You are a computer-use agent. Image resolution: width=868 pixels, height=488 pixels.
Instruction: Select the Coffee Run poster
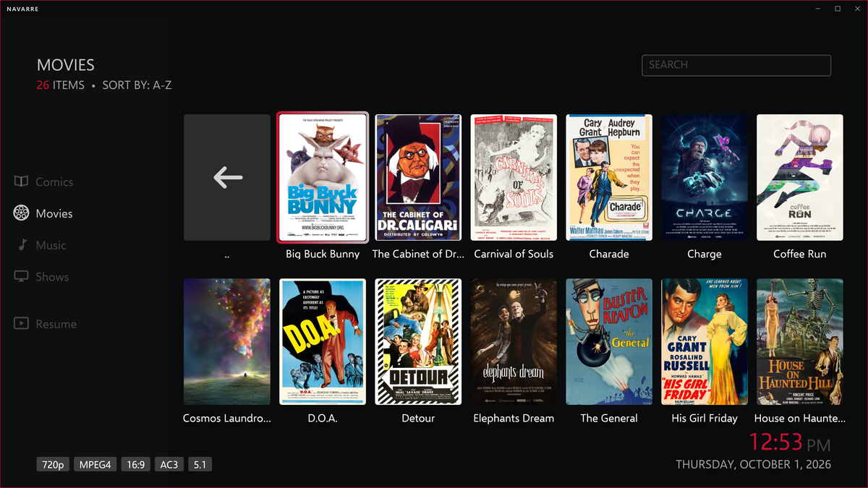coord(800,178)
